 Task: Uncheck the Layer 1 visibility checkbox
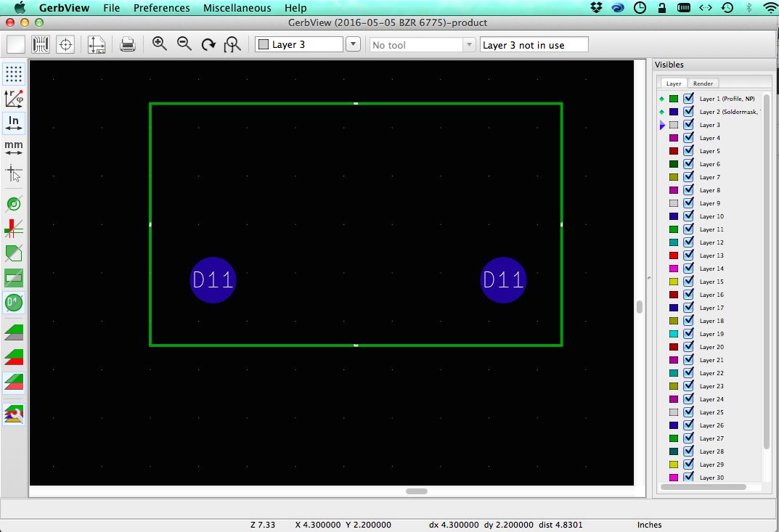coord(688,99)
